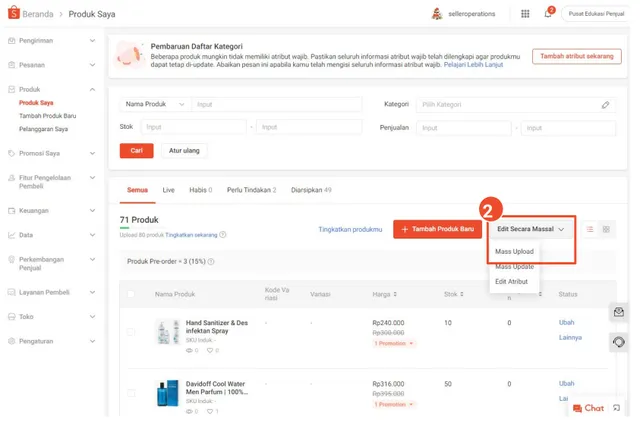Open Pelajari Lebih Lanjut link
This screenshot has height=422, width=640.
pos(473,65)
